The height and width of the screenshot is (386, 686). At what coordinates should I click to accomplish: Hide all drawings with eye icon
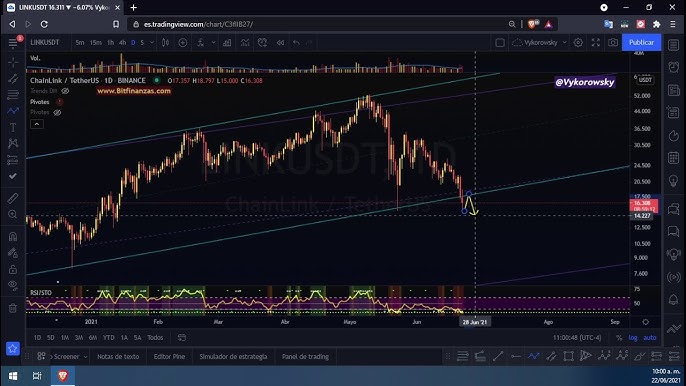pos(13,285)
